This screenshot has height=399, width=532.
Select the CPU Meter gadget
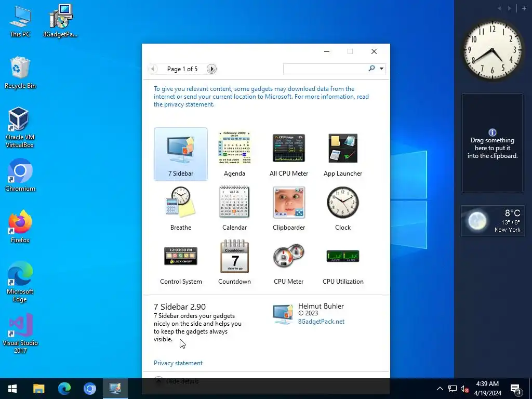pos(289,262)
